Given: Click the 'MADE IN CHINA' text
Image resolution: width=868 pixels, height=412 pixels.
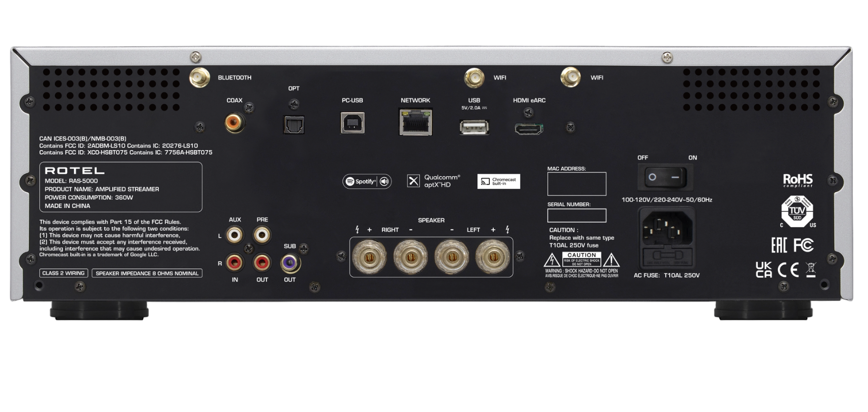Looking at the screenshot, I should pyautogui.click(x=67, y=206).
